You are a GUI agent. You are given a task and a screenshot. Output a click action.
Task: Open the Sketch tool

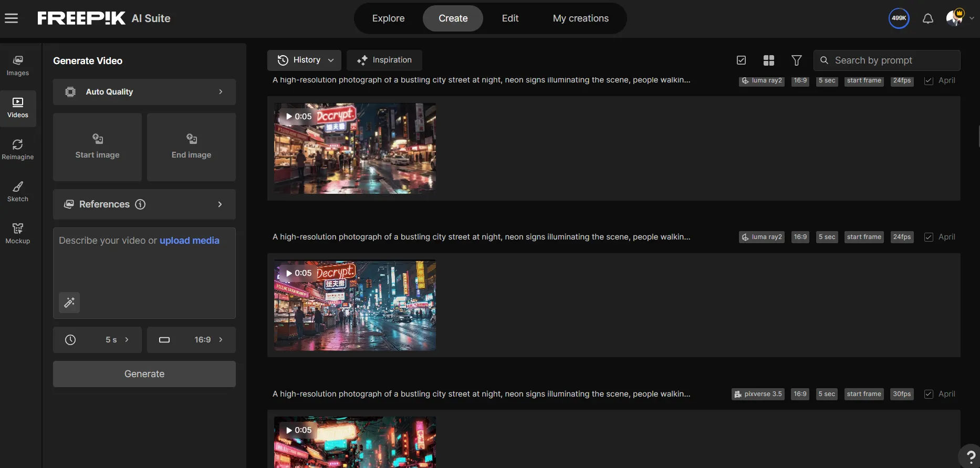click(x=18, y=192)
